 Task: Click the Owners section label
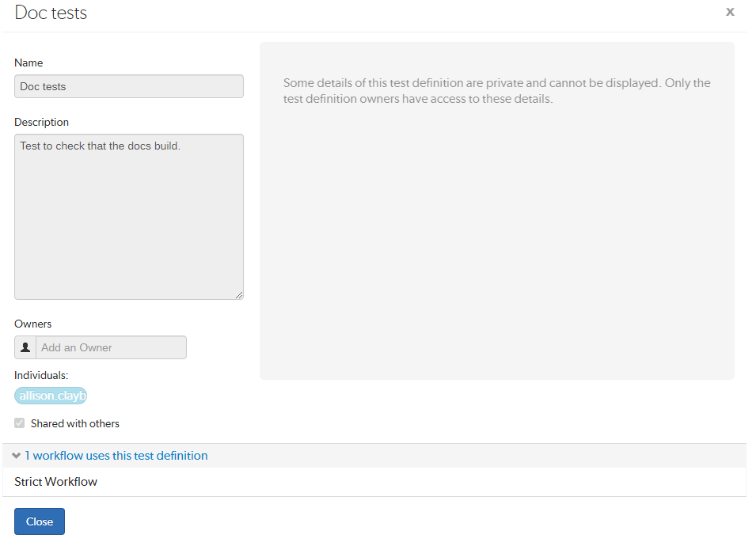(32, 324)
